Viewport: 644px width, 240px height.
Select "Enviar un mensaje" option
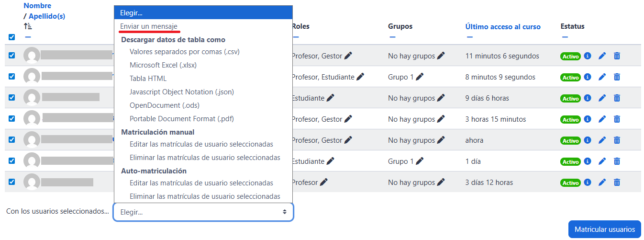click(x=149, y=26)
